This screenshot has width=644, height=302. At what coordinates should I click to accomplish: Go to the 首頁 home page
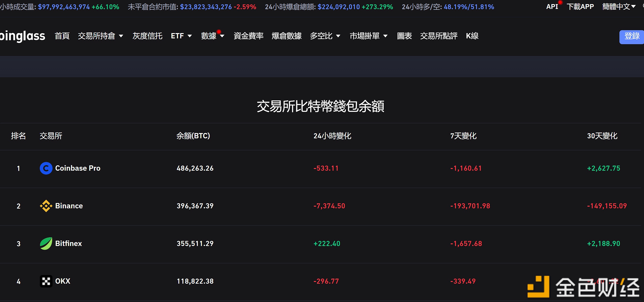(62, 36)
